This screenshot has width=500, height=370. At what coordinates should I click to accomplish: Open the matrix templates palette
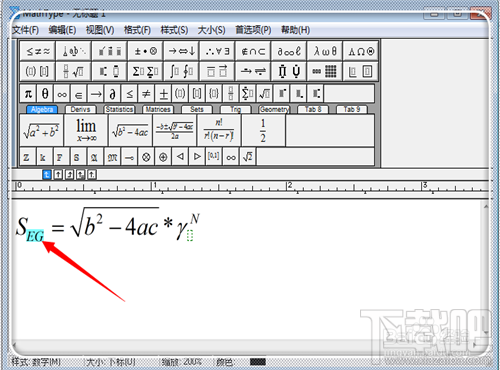(x=324, y=71)
